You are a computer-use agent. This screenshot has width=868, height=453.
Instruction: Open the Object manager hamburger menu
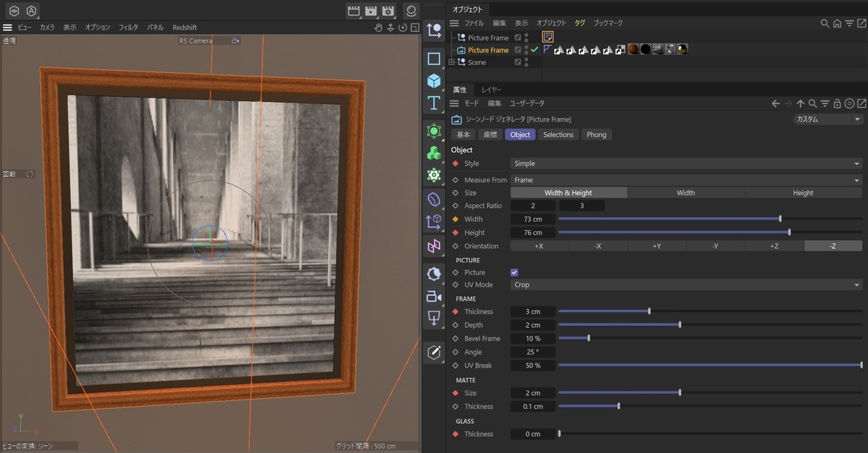tap(454, 23)
